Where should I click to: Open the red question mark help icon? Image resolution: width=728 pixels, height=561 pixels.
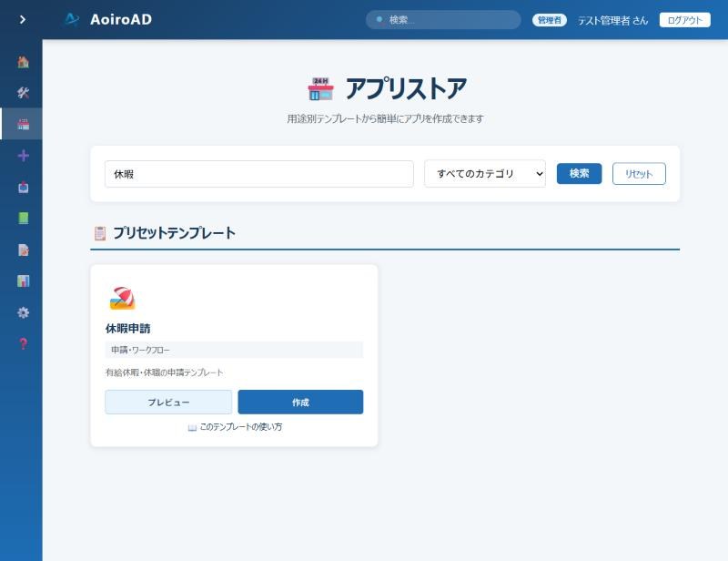pyautogui.click(x=24, y=343)
